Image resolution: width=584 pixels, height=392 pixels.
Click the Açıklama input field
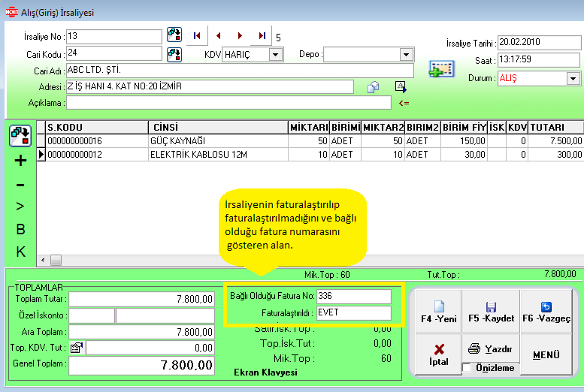pyautogui.click(x=228, y=102)
